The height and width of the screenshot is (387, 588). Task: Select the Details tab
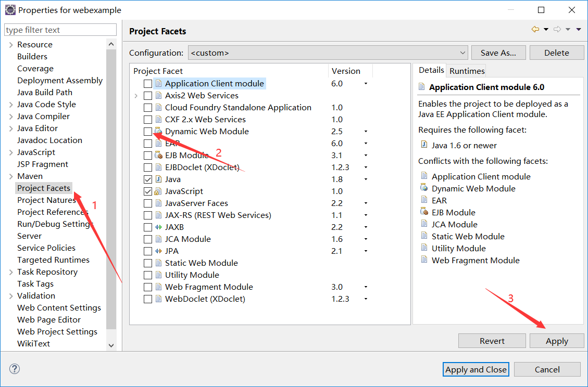[x=431, y=70]
